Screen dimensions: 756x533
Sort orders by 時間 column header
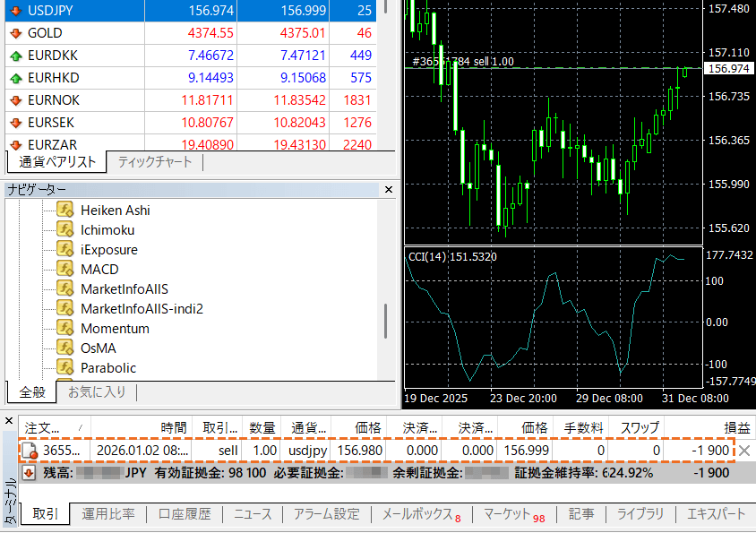[173, 427]
